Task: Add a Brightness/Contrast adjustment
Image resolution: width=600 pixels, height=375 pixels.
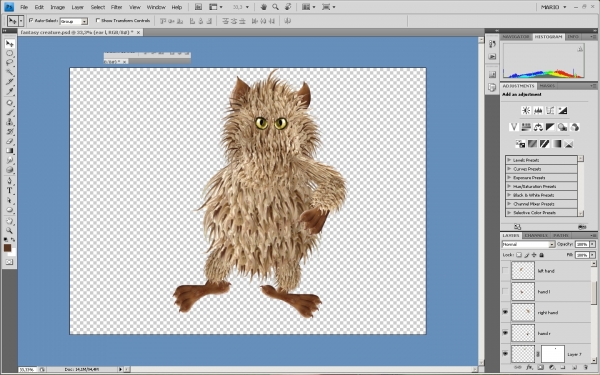Action: (x=526, y=111)
